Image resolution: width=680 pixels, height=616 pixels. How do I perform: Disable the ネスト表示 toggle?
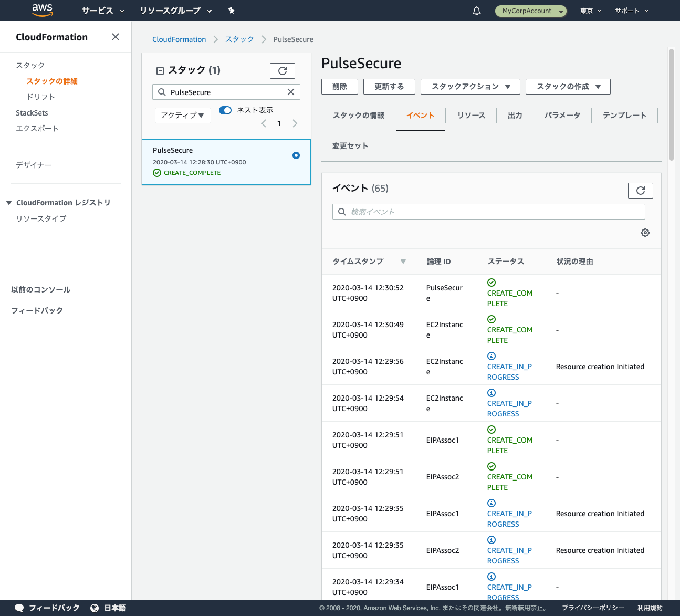[x=225, y=110]
